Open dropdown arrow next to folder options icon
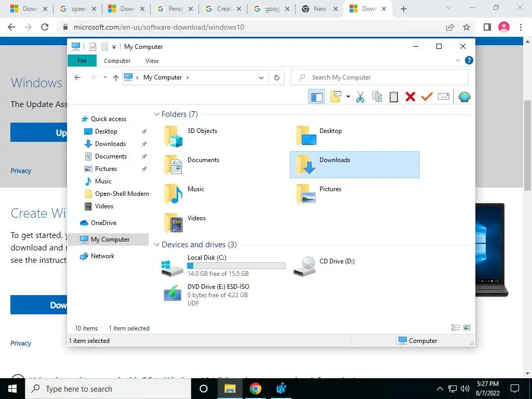Image resolution: width=532 pixels, height=399 pixels. 348,97
